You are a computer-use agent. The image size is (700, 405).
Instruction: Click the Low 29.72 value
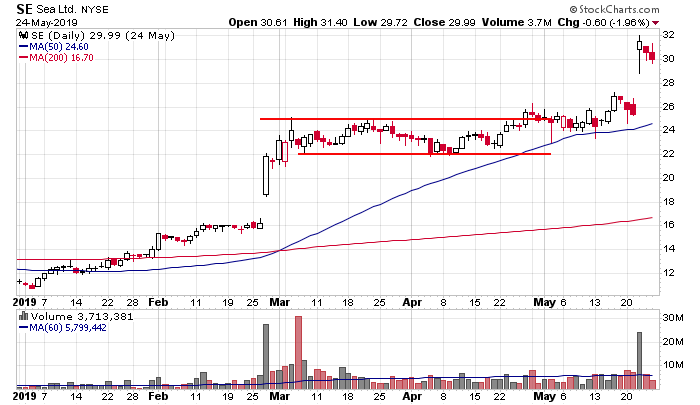(380, 22)
